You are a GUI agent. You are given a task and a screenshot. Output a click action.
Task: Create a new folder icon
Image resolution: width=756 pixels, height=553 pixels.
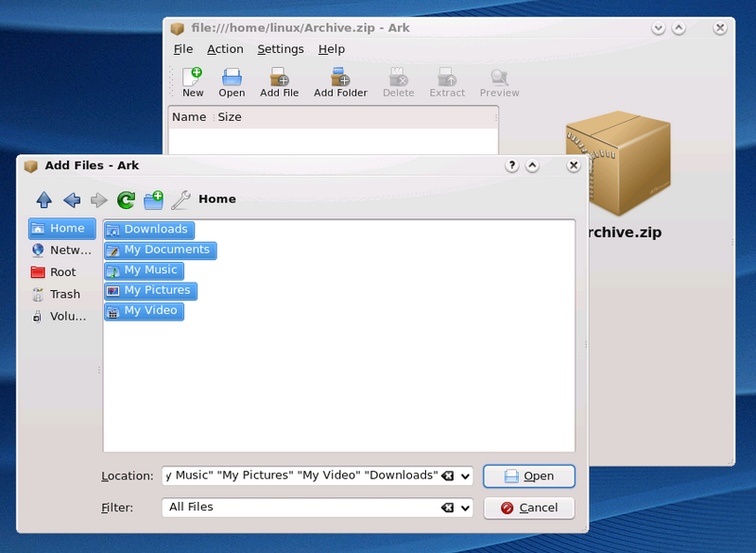click(153, 199)
